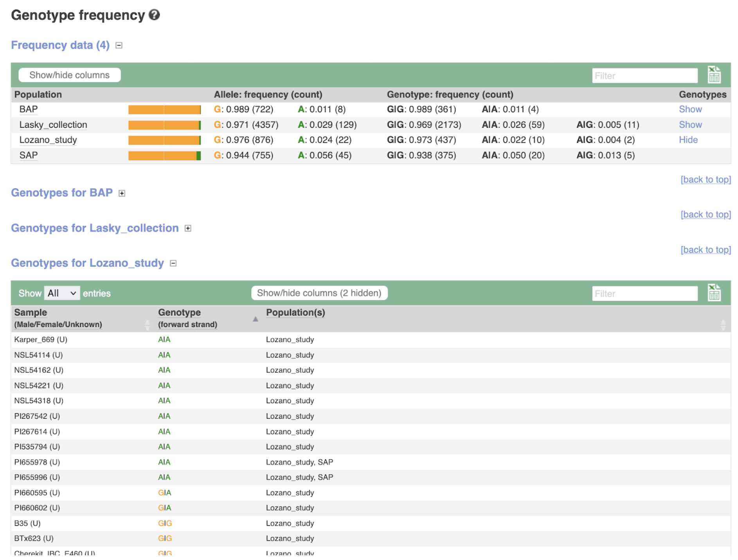Click Allele: frequency (count) column header
The image size is (738, 560).
[x=268, y=95]
